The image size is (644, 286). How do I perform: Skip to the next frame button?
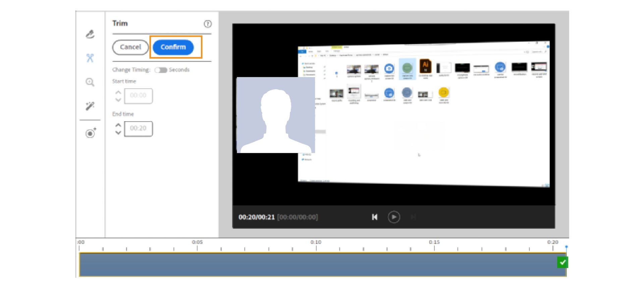point(413,217)
